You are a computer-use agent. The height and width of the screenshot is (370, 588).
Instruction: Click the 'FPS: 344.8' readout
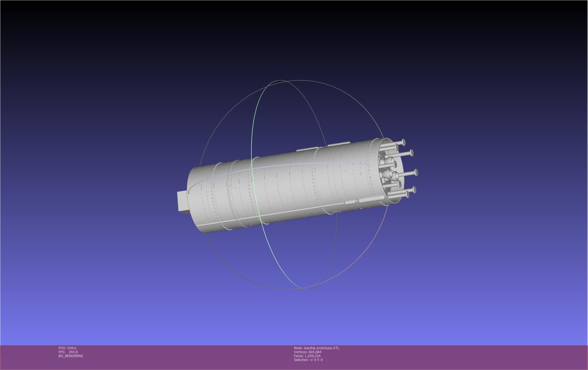tap(68, 352)
